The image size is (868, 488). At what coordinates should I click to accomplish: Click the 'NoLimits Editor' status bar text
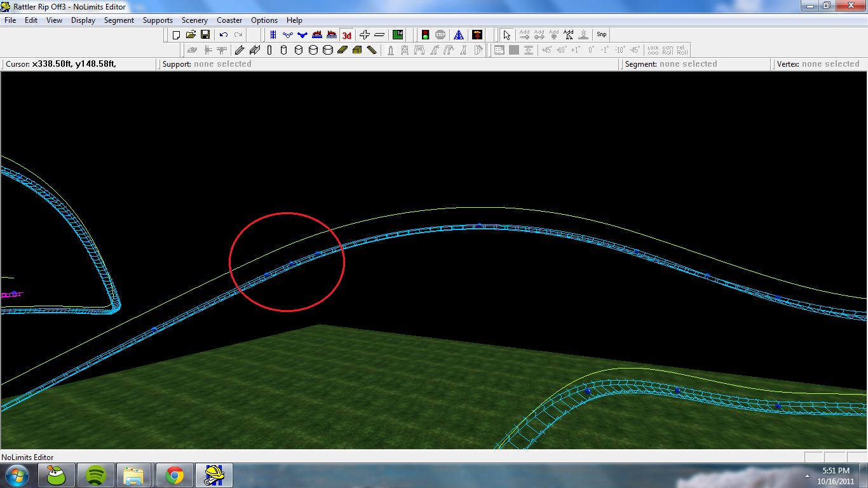[27, 457]
